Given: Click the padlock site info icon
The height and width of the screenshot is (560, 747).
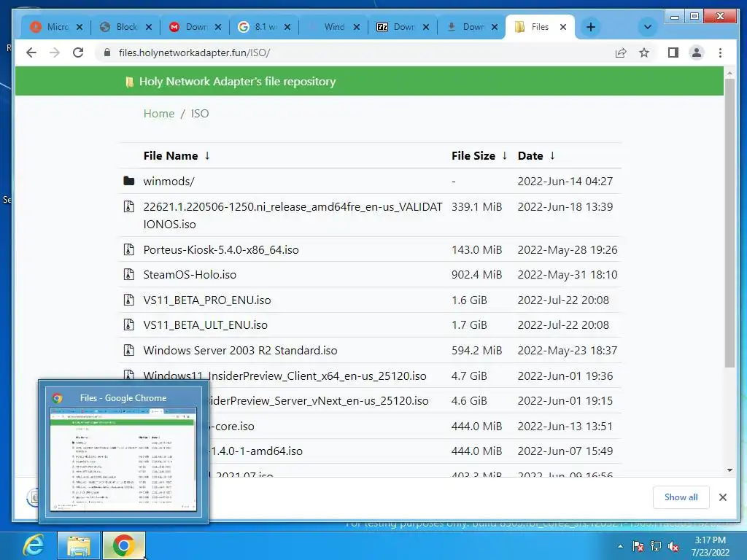Looking at the screenshot, I should click(x=107, y=52).
